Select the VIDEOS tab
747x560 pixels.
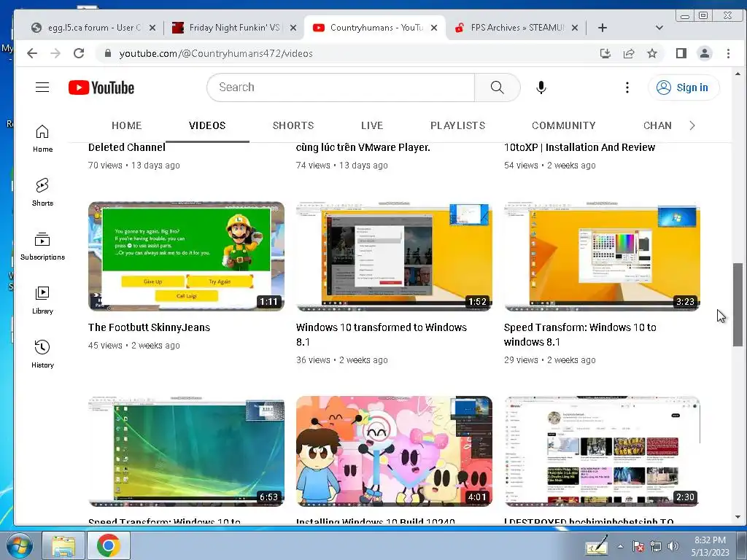(x=206, y=125)
